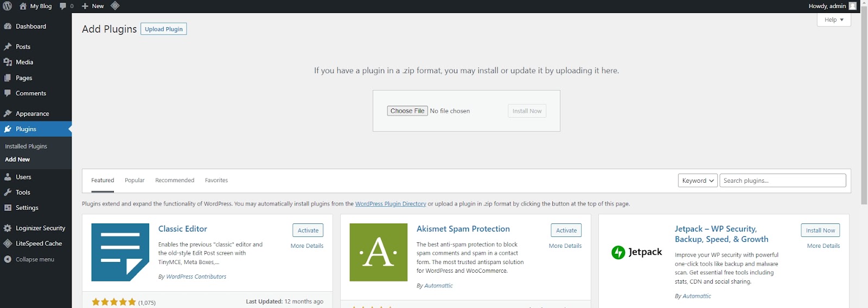Click the Howdy, admin account text

(827, 6)
